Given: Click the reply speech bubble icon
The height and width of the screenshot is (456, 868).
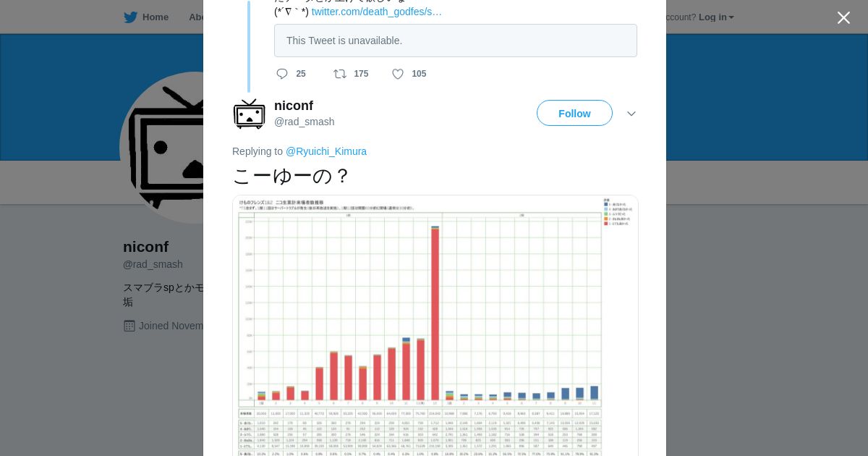Looking at the screenshot, I should (282, 74).
